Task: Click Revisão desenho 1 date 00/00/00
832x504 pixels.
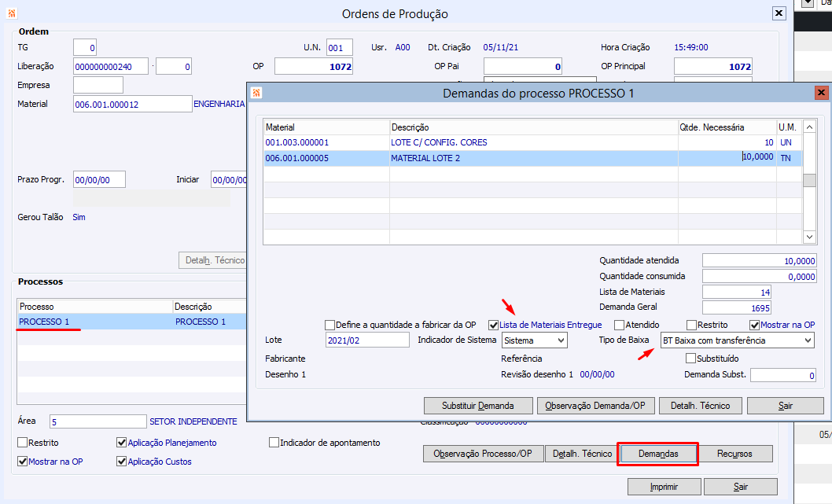Action: (597, 374)
